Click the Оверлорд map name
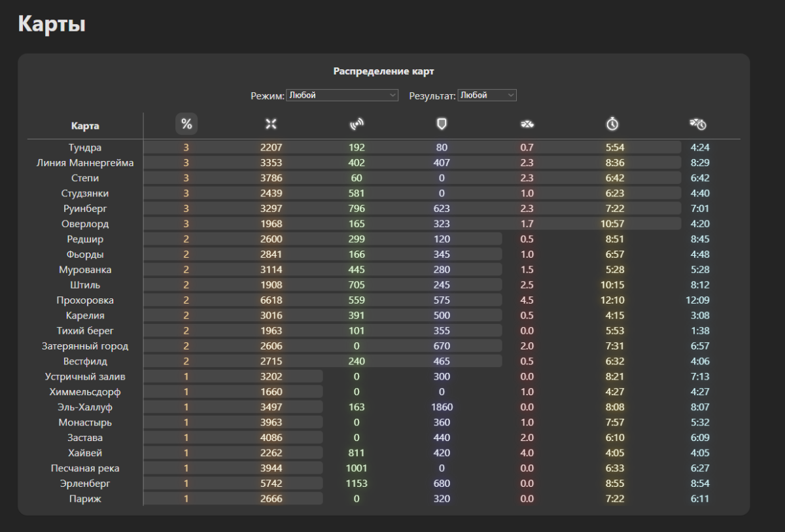The width and height of the screenshot is (785, 532). click(85, 224)
